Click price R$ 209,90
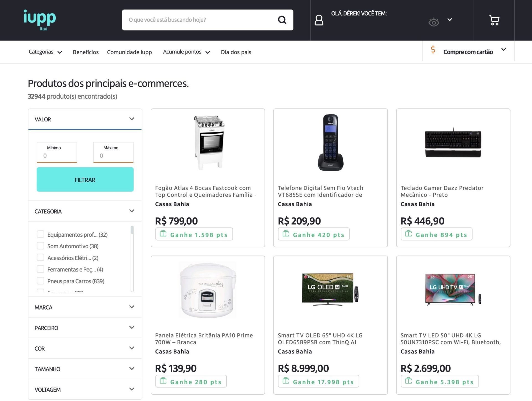Image resolution: width=532 pixels, height=401 pixels. click(x=299, y=221)
